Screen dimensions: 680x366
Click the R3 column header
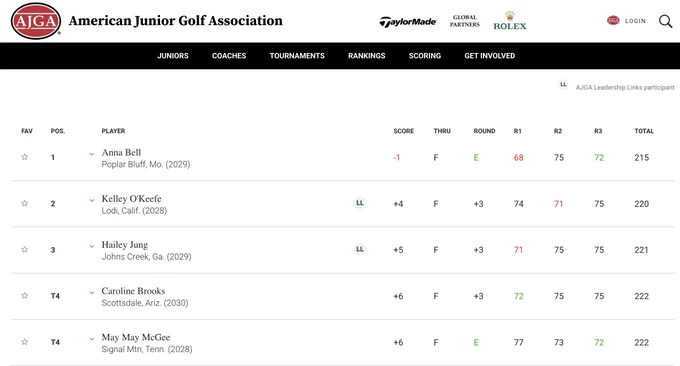pyautogui.click(x=598, y=131)
